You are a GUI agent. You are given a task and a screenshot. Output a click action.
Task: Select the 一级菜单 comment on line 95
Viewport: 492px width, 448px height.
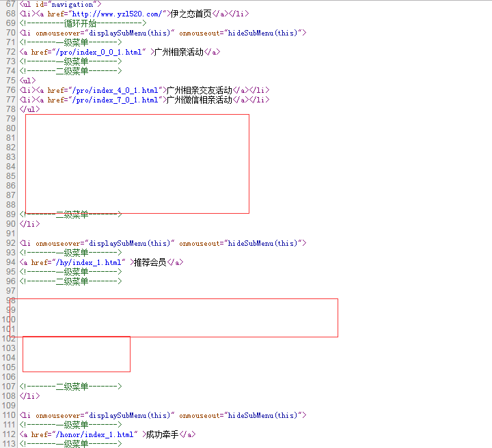click(x=70, y=272)
